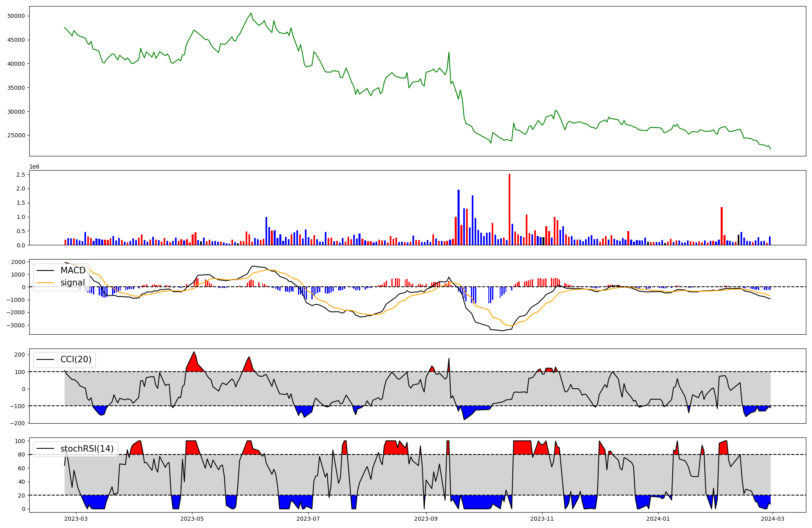Click the MACD legend label
The image size is (812, 528).
(x=73, y=270)
